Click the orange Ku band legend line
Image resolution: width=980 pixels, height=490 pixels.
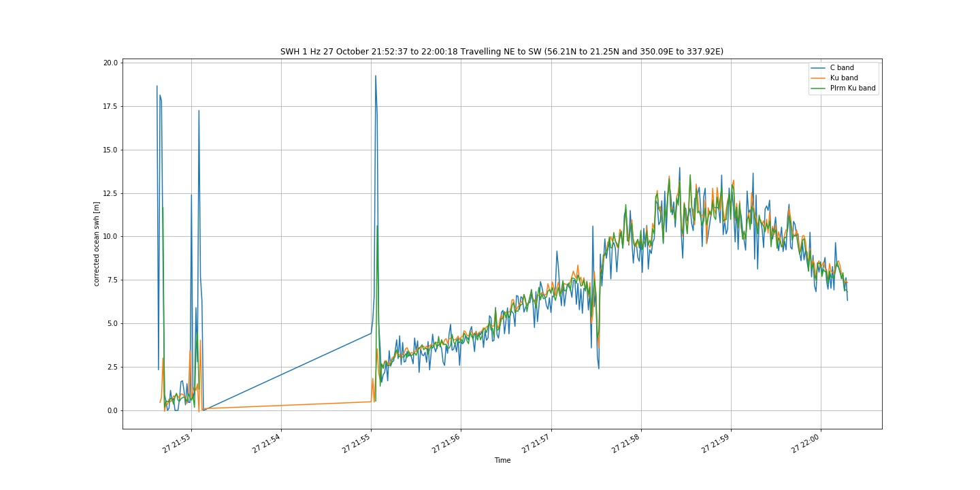(x=818, y=78)
